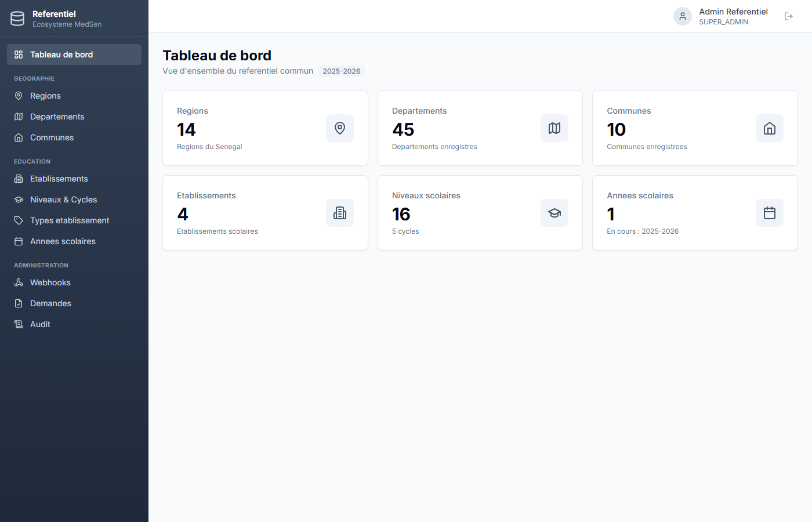
Task: Select the Departements map icon
Action: pos(18,117)
